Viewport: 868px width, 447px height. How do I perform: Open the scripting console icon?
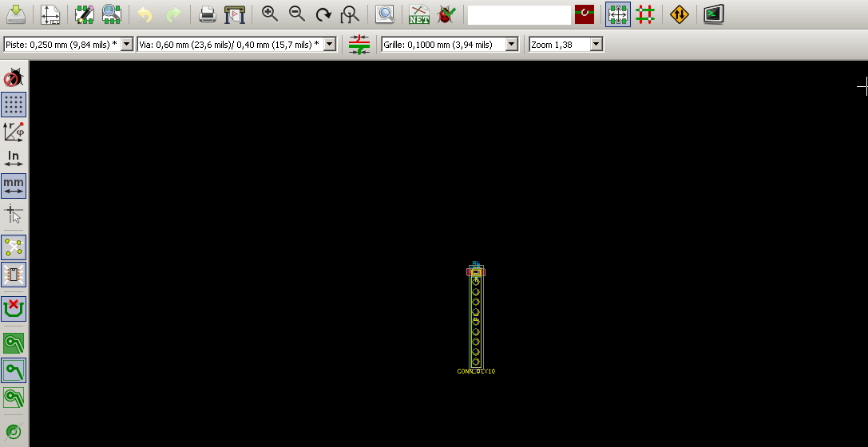click(714, 14)
